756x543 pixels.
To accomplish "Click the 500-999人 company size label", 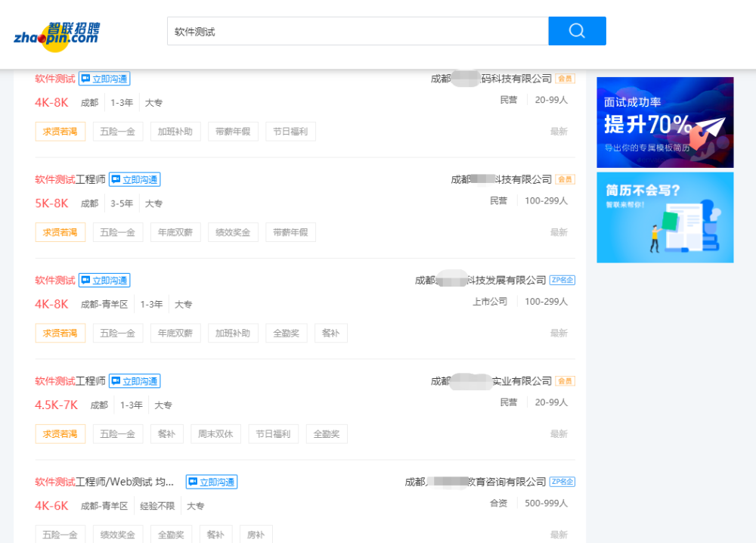I will coord(547,503).
